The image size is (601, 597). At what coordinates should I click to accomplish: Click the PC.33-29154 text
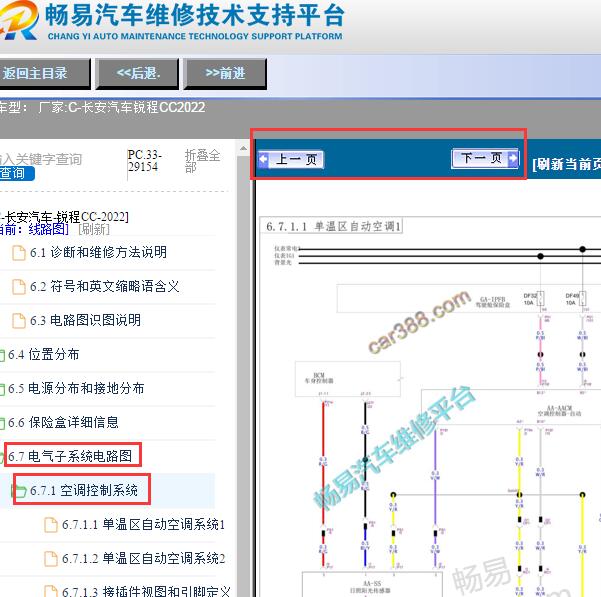[145, 161]
